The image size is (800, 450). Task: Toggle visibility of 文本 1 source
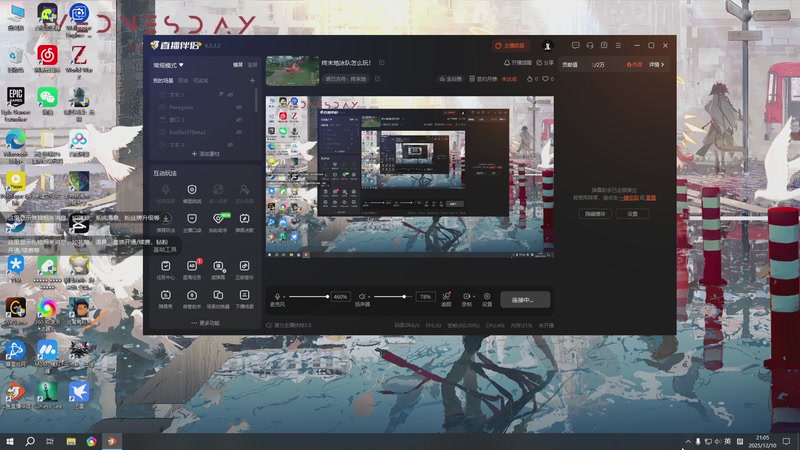[x=231, y=95]
